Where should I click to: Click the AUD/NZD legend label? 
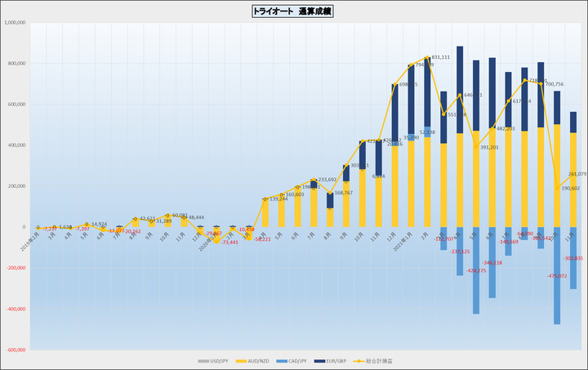(x=258, y=361)
